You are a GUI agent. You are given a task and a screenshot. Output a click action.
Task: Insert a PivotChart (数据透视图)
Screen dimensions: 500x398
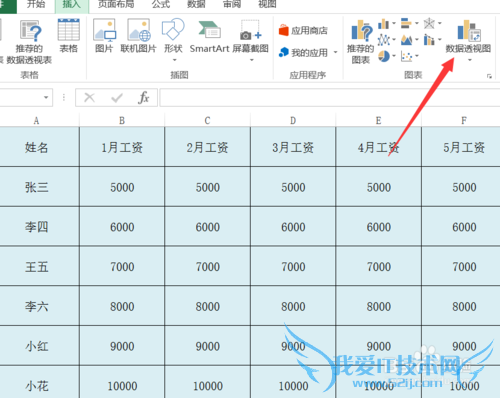click(x=468, y=36)
